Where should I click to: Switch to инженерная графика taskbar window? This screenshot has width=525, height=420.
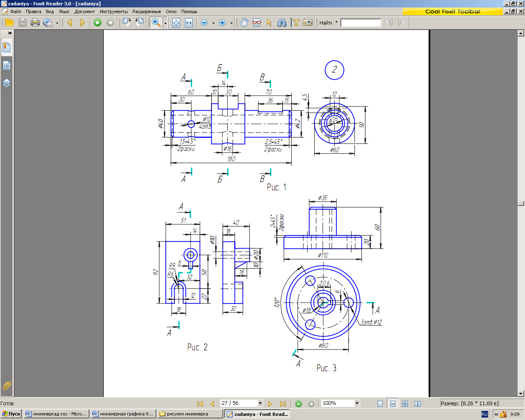123,414
